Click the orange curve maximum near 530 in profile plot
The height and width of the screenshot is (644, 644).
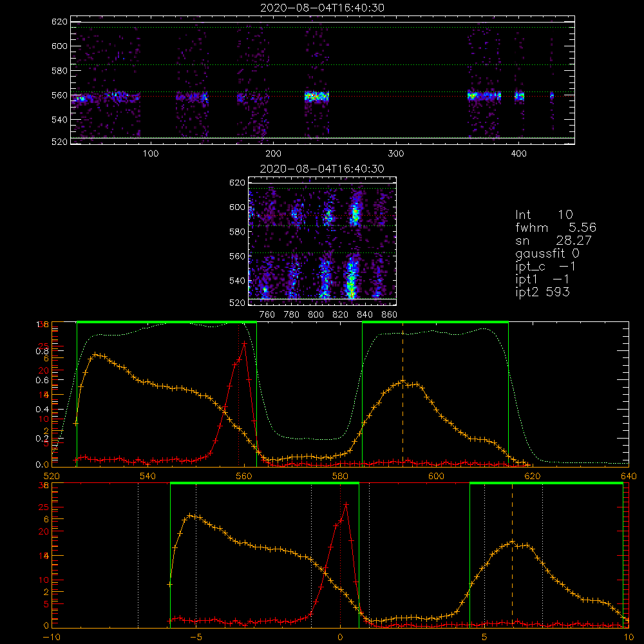(95, 354)
